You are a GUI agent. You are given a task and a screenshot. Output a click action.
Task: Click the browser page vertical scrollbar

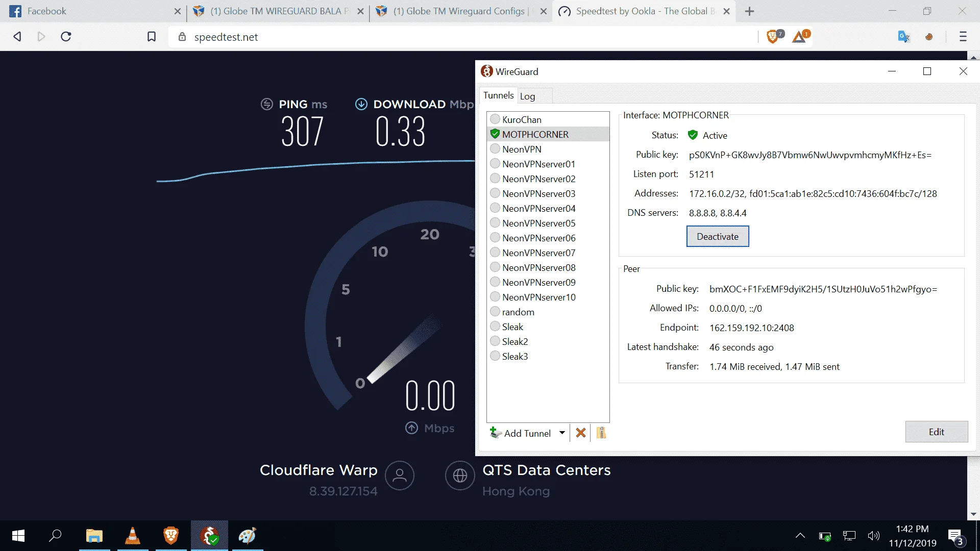pos(973,286)
